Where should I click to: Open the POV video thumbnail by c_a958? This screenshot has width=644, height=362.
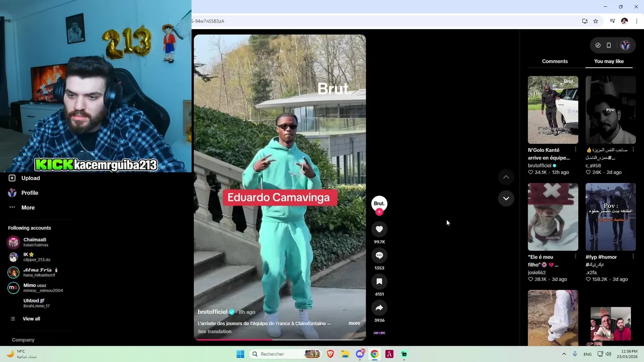(611, 110)
